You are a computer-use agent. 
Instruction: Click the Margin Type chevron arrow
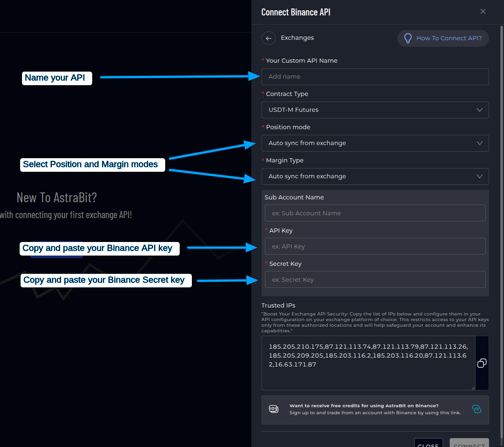[x=480, y=176]
